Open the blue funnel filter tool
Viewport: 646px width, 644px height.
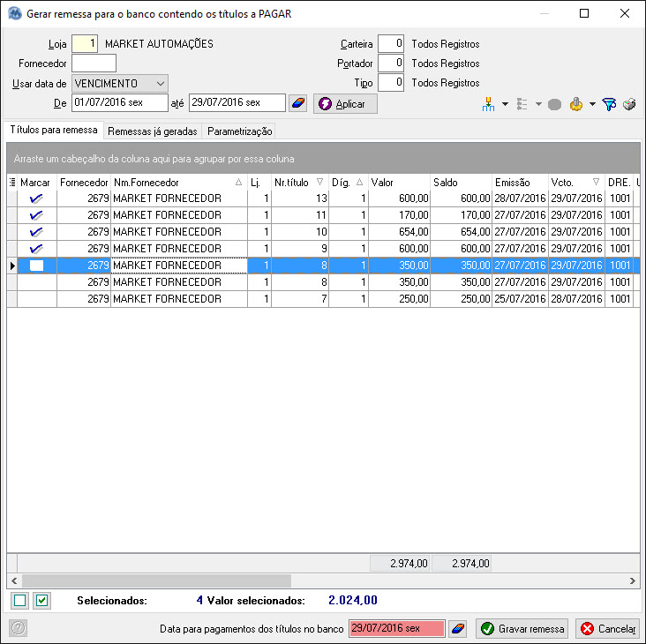click(x=609, y=104)
